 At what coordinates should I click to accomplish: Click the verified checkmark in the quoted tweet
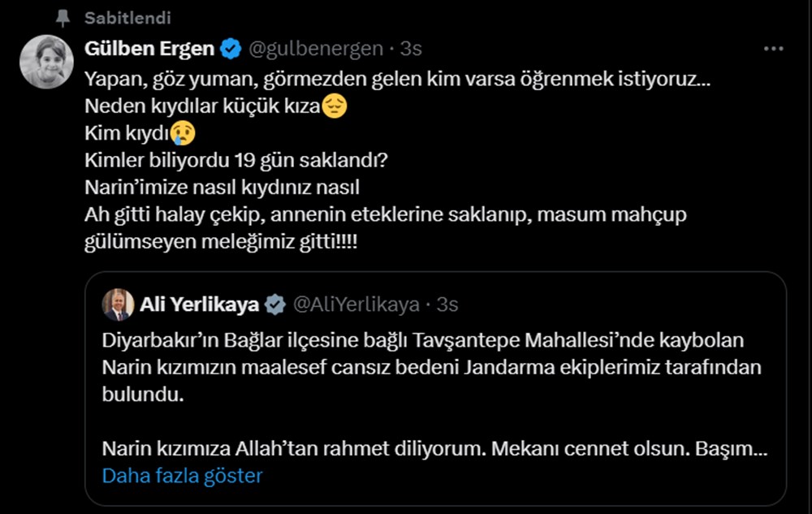pos(274,304)
